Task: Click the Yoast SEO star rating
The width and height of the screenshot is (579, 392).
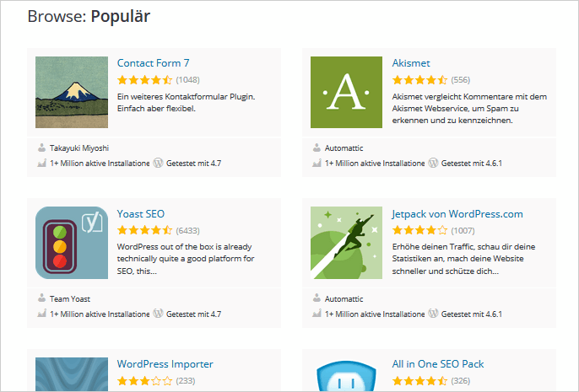Action: tap(145, 230)
